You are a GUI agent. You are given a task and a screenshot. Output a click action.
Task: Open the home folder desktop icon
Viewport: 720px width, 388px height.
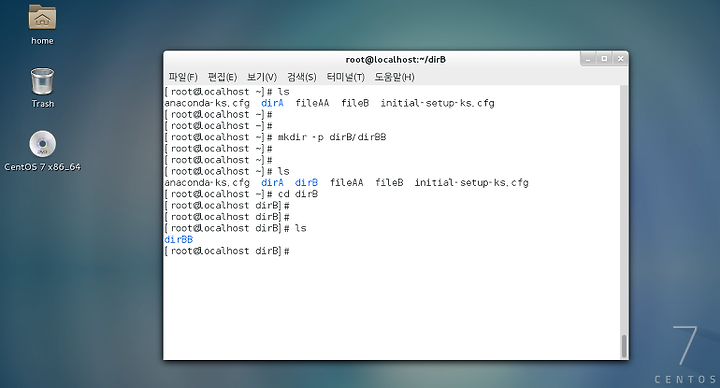point(42,17)
